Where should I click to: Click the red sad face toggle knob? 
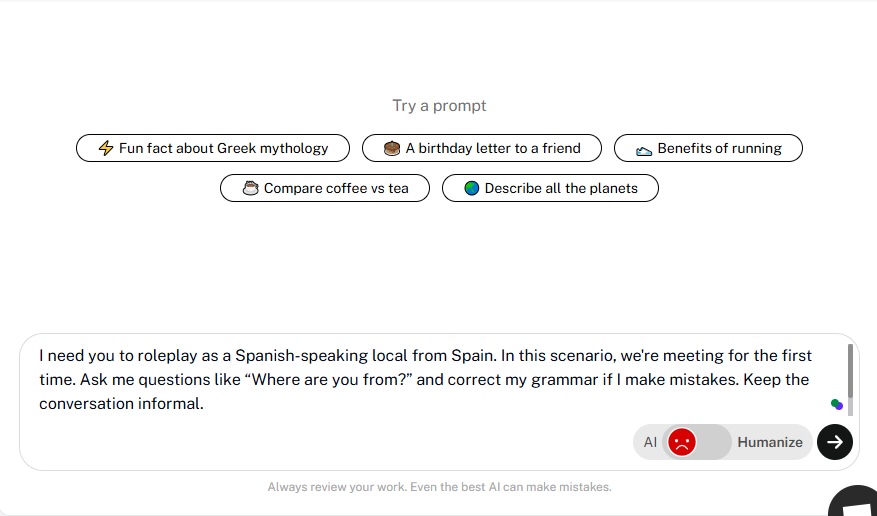[x=682, y=442]
